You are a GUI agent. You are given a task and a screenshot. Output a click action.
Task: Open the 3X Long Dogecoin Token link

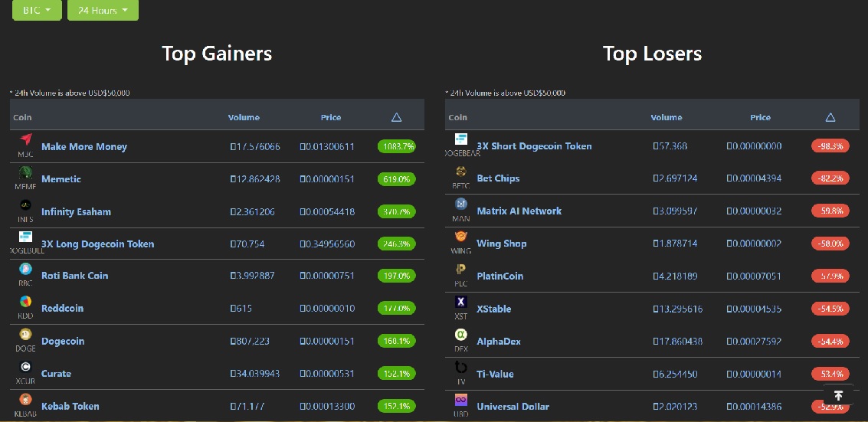click(x=98, y=244)
